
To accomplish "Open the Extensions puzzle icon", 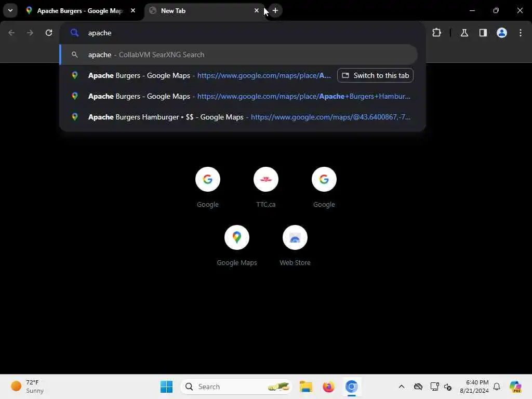I will click(x=436, y=33).
